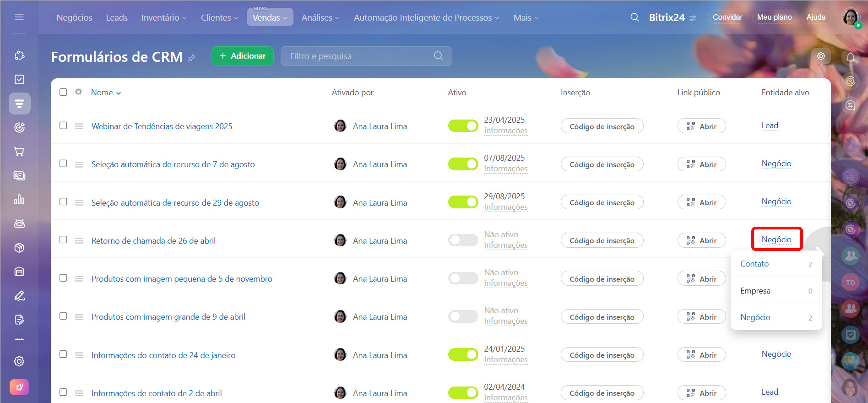
Task: Click the tasks checkmark icon in sidebar
Action: (19, 80)
